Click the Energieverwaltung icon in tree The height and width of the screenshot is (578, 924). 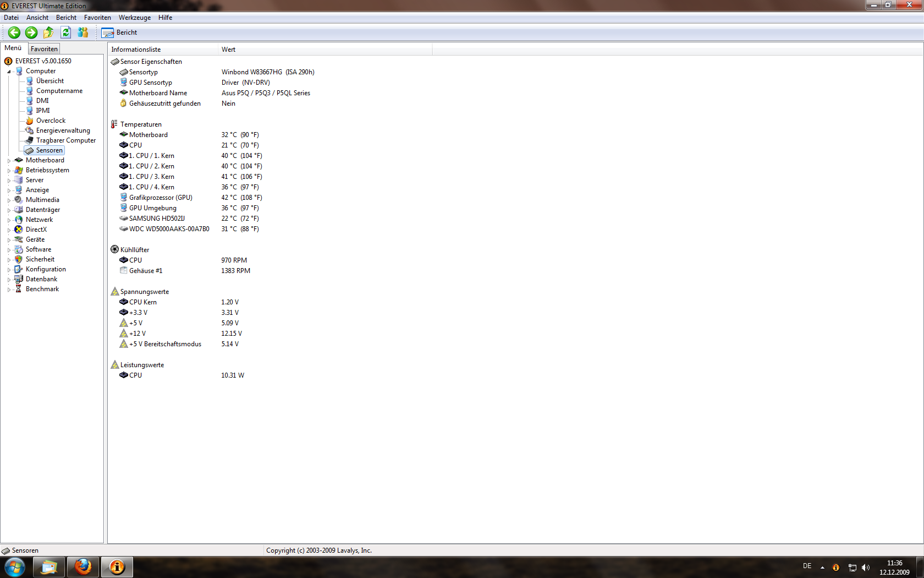pos(30,130)
